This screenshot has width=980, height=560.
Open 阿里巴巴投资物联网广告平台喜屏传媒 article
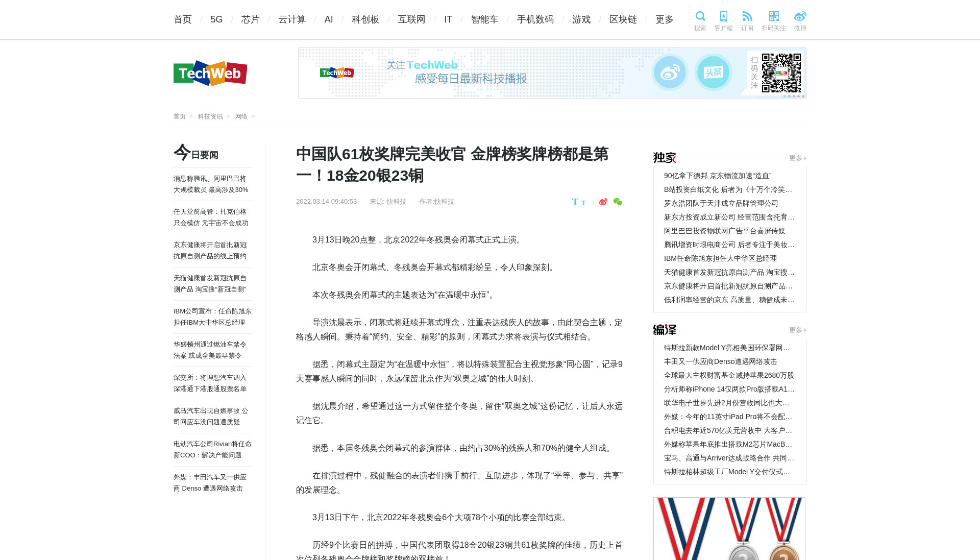[x=725, y=231]
